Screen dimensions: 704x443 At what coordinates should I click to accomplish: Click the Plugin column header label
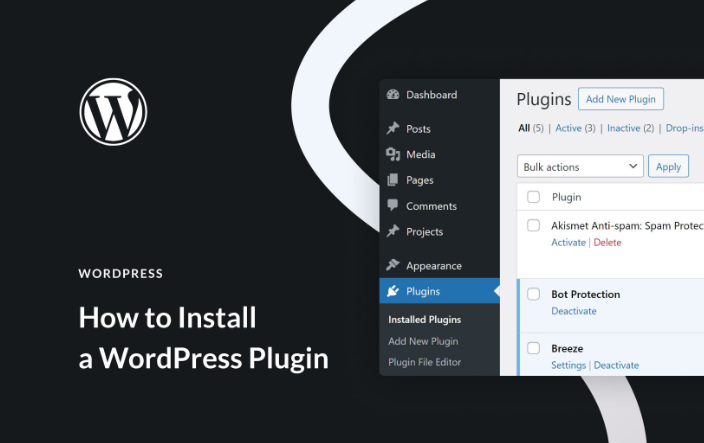pos(567,197)
